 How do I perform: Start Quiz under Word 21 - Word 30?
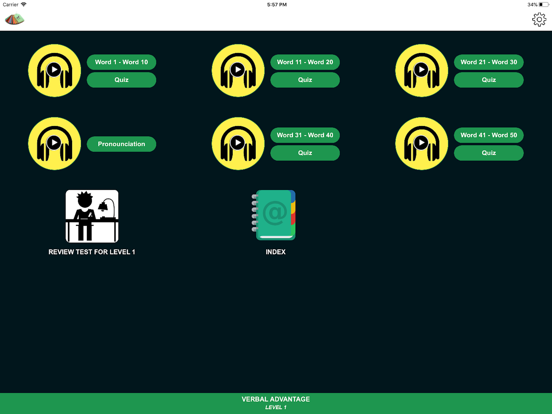tap(489, 80)
